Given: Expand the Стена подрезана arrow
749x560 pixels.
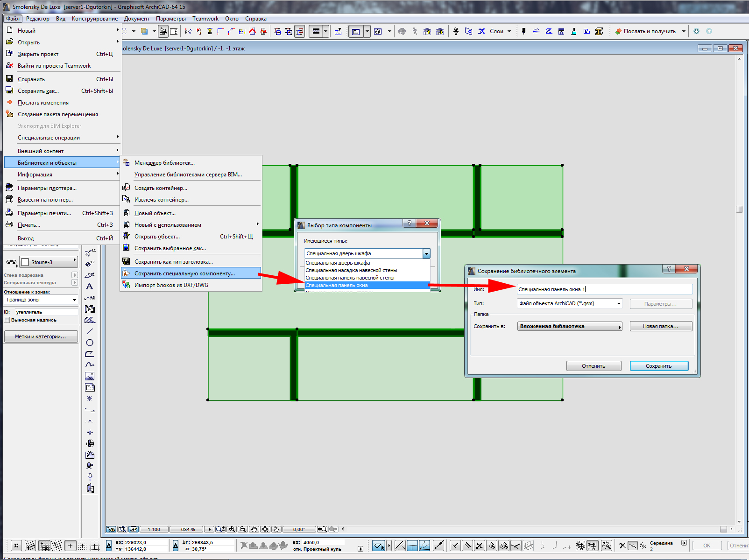Looking at the screenshot, I should coord(74,275).
